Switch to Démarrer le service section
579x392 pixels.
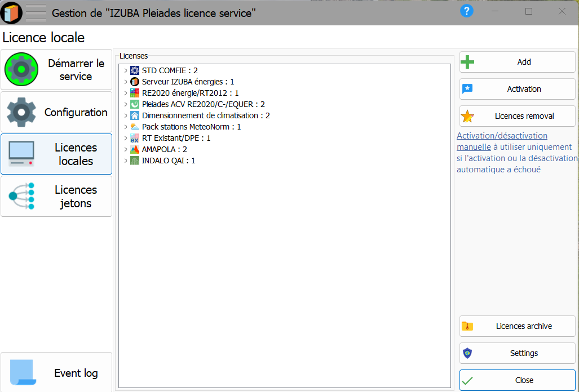click(56, 70)
